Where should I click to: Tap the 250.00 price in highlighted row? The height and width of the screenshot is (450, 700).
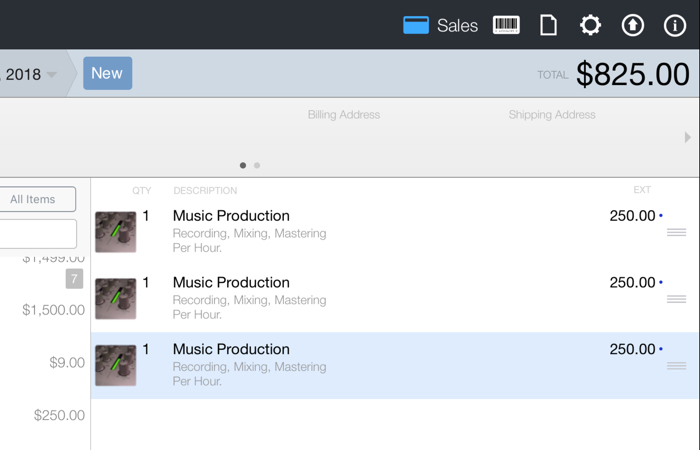point(632,349)
